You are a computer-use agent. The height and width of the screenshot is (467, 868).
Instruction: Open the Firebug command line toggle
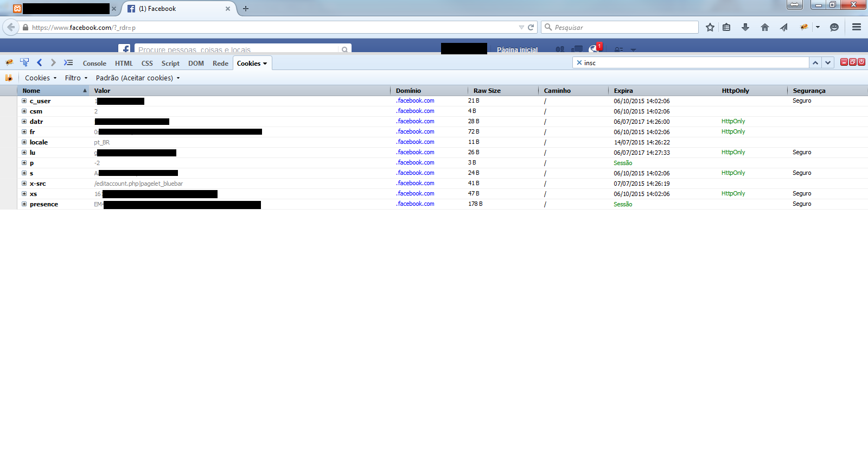(68, 63)
